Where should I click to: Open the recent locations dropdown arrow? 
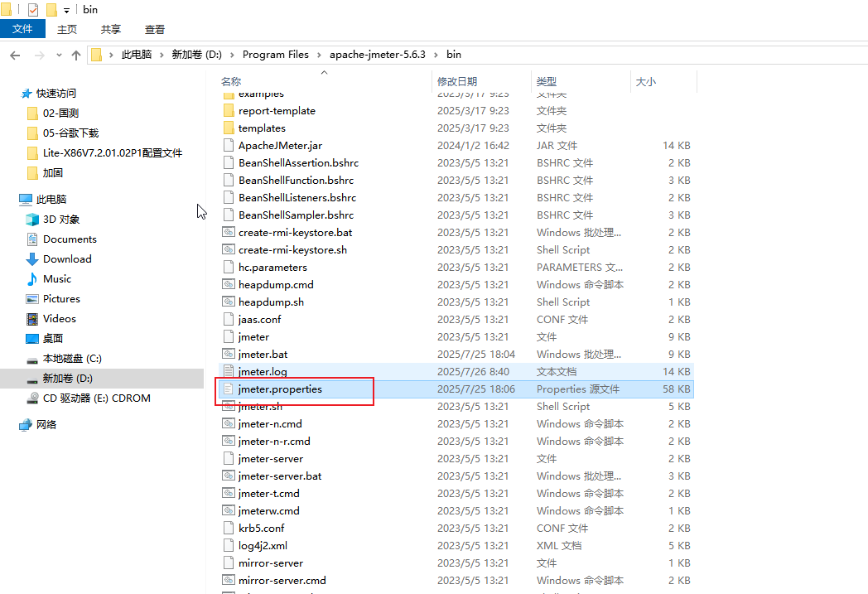coord(58,55)
